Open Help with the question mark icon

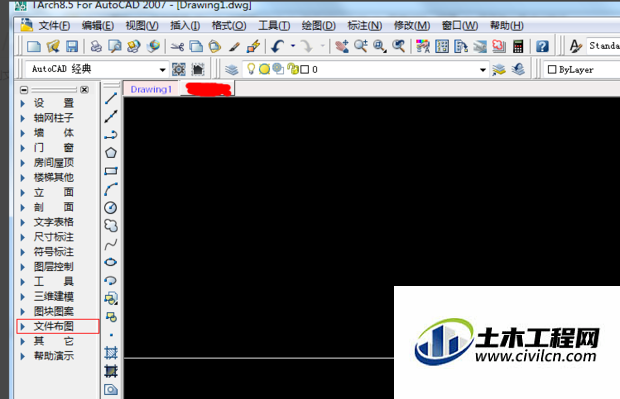coord(542,46)
